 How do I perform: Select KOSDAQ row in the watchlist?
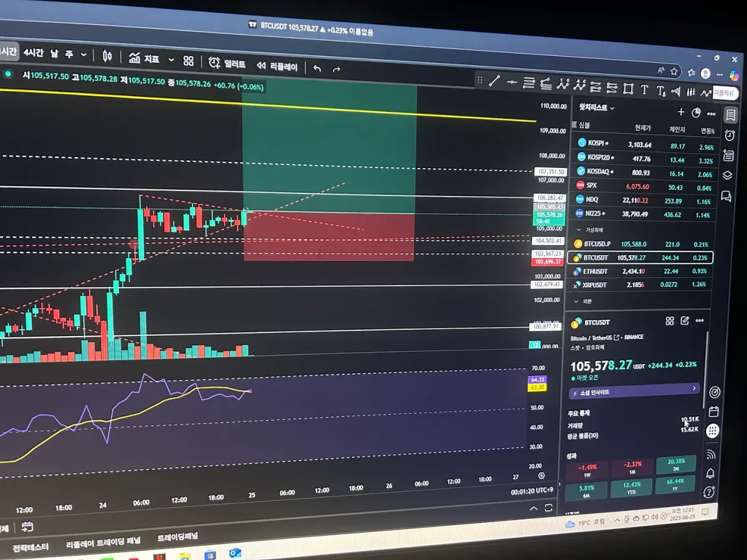click(x=644, y=172)
